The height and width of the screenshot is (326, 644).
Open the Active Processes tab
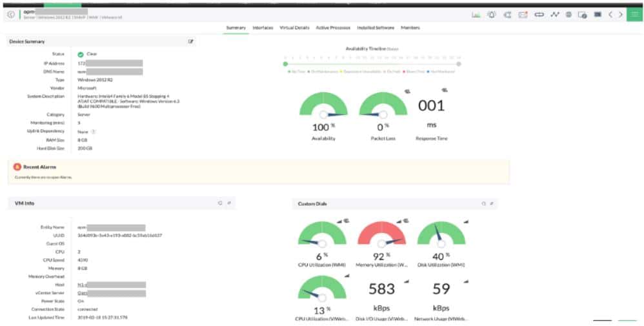(333, 28)
